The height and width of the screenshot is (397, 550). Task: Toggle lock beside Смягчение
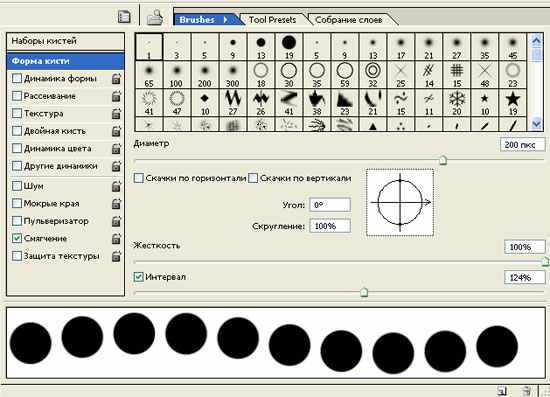[x=116, y=239]
